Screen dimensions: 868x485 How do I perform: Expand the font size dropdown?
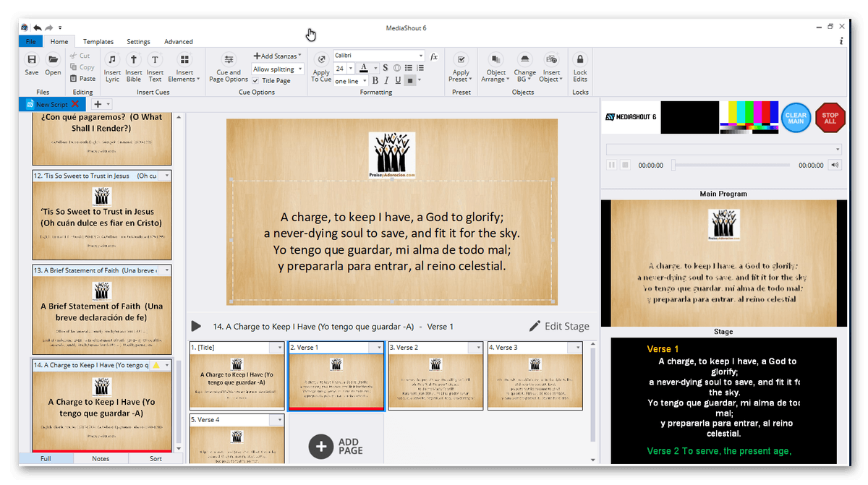(x=351, y=68)
